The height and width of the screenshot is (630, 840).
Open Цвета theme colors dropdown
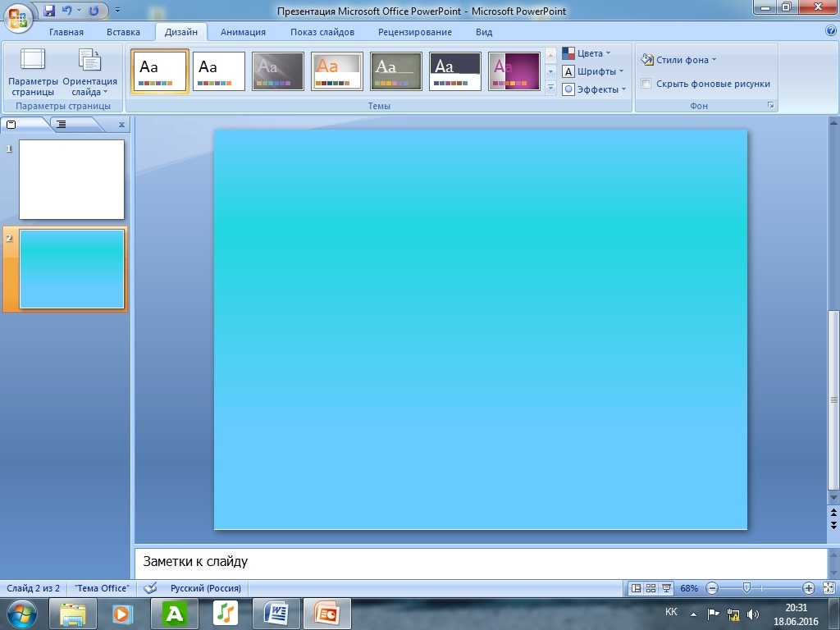586,53
